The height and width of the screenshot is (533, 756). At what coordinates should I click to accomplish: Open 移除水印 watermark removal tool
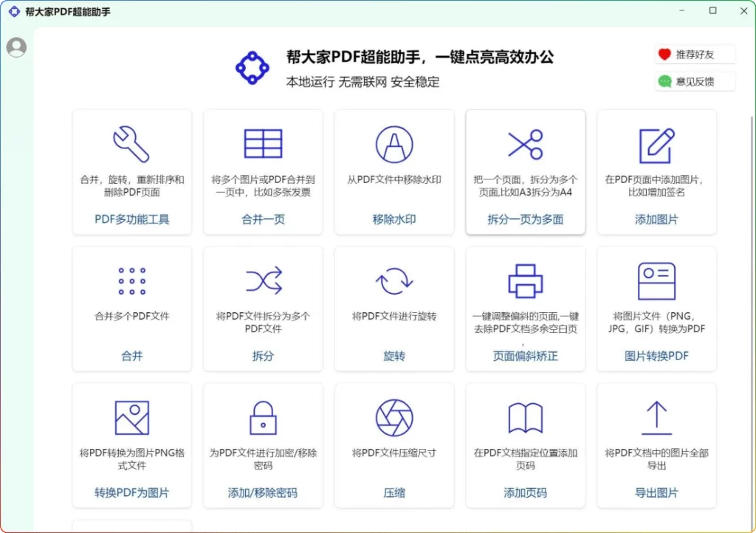point(394,144)
